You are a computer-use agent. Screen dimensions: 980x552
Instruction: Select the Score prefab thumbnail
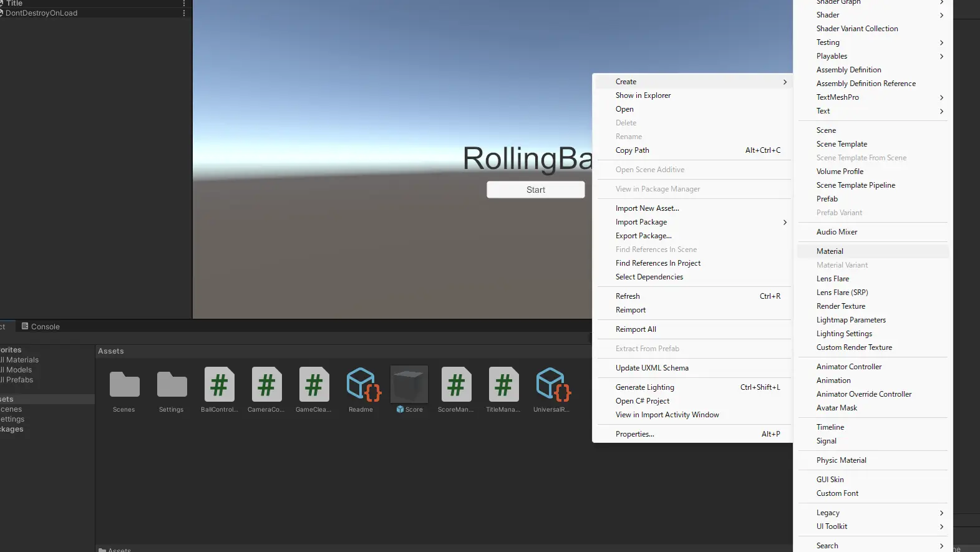pos(409,385)
